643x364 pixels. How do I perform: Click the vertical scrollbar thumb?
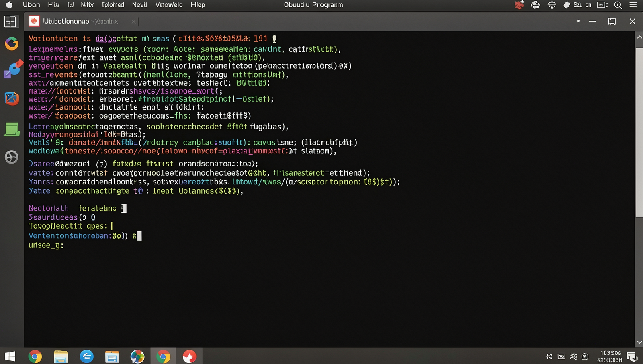(x=639, y=133)
